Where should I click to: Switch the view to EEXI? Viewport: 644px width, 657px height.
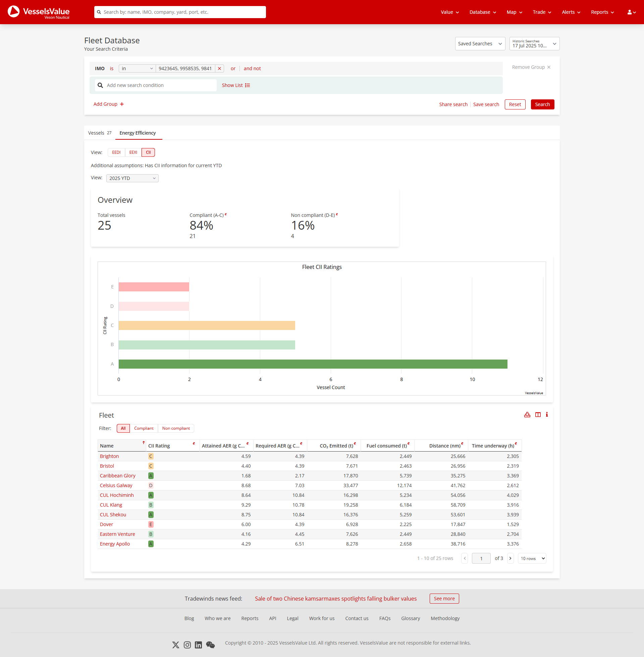(133, 152)
